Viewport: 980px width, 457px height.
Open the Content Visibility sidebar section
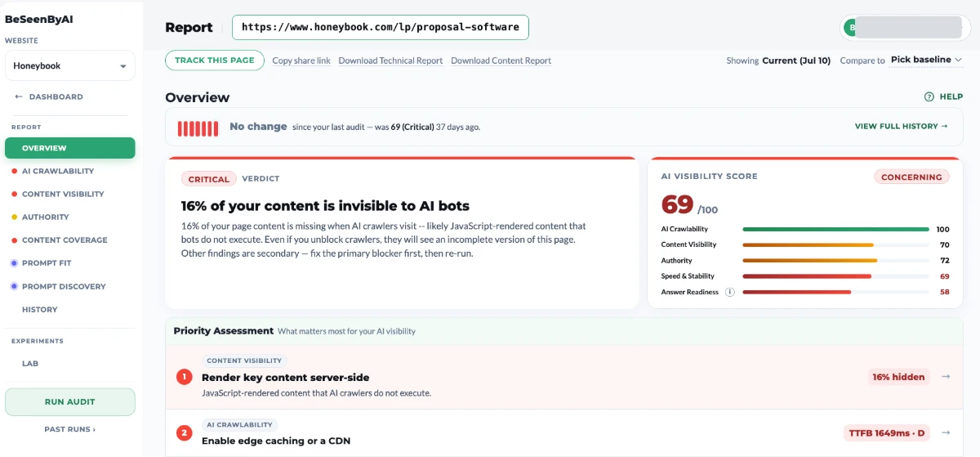[x=63, y=194]
